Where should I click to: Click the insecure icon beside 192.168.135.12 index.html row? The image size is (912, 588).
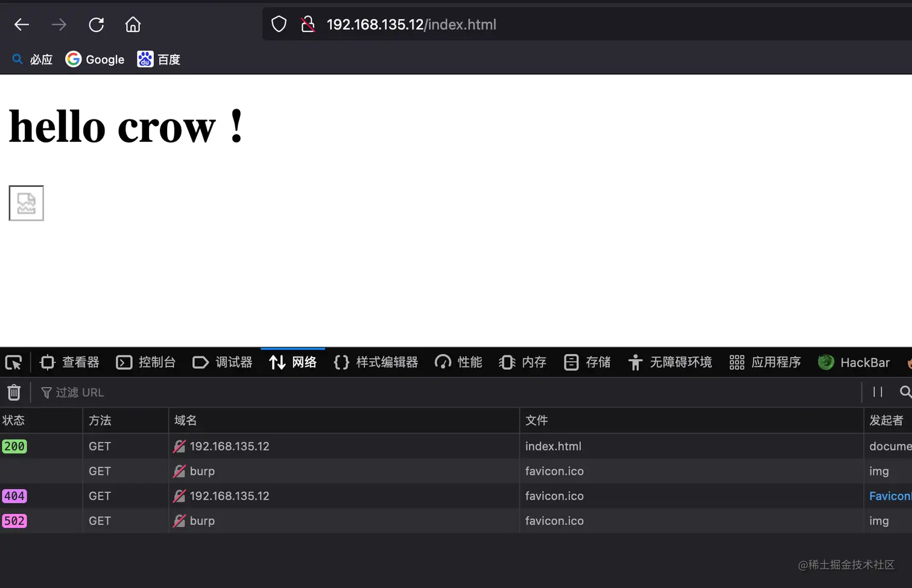pyautogui.click(x=179, y=446)
